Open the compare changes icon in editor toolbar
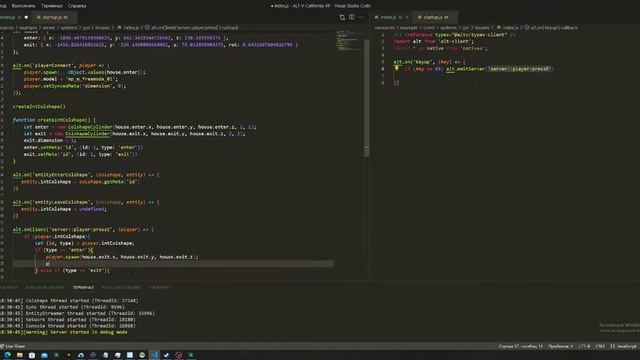640x360 pixels. pos(342,17)
